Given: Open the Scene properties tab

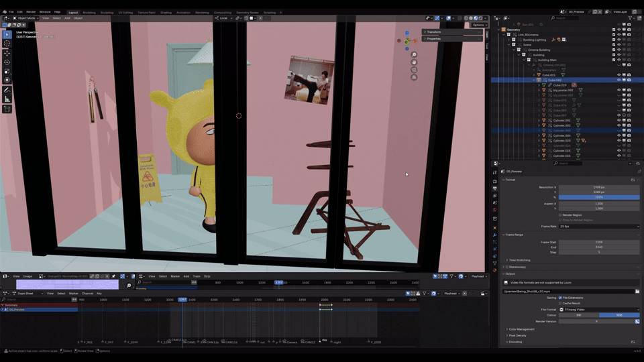Looking at the screenshot, I should coord(495,202).
